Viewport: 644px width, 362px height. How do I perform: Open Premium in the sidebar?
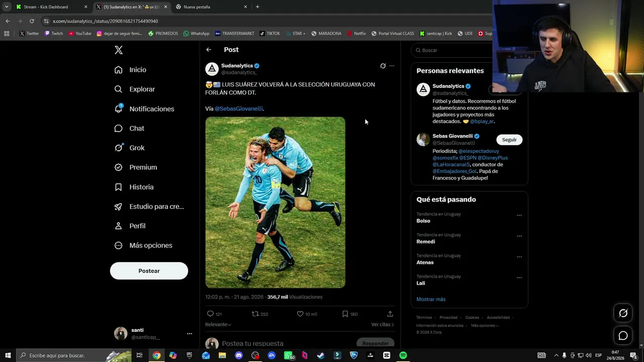click(x=135, y=167)
